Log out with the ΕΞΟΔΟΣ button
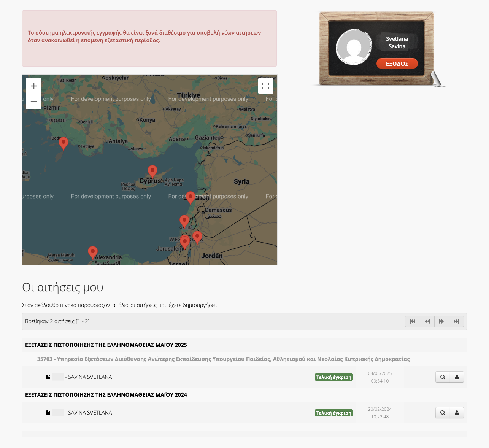489x448 pixels. (397, 64)
